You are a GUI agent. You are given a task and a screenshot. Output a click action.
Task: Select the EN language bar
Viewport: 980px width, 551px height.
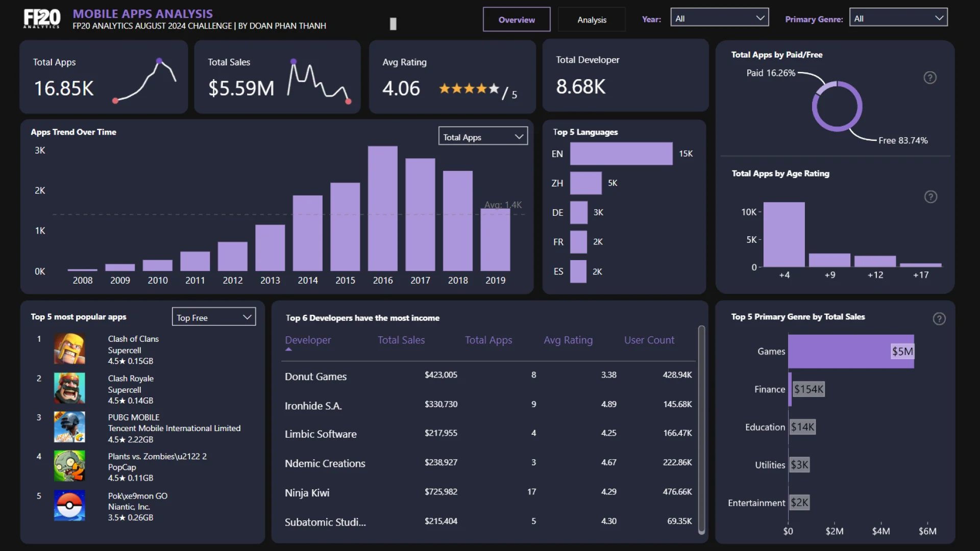(621, 154)
